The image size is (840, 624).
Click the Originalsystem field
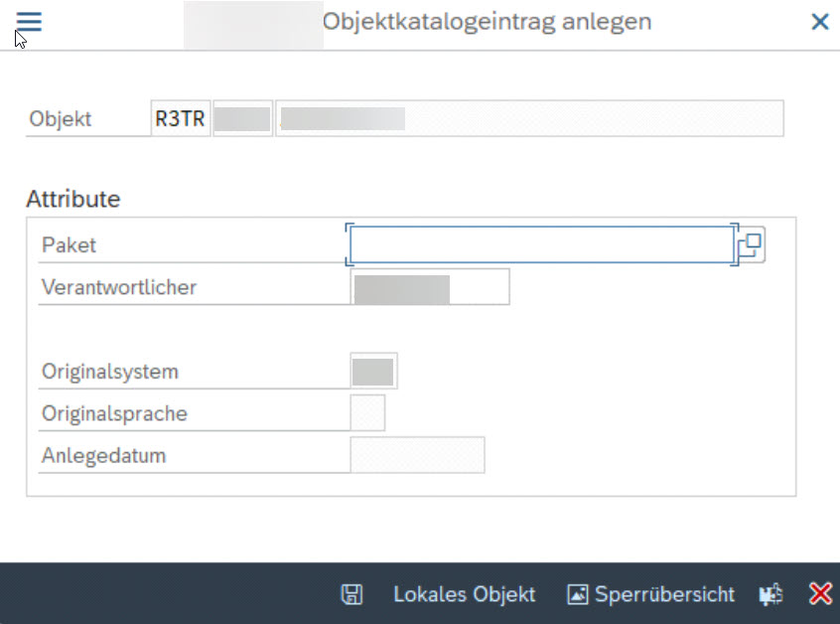[373, 371]
